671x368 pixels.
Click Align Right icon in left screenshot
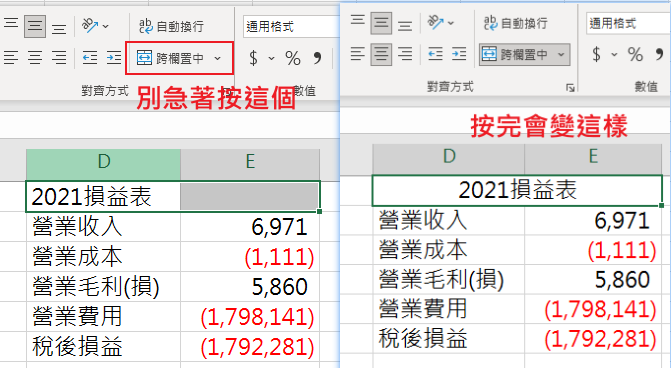[x=59, y=57]
